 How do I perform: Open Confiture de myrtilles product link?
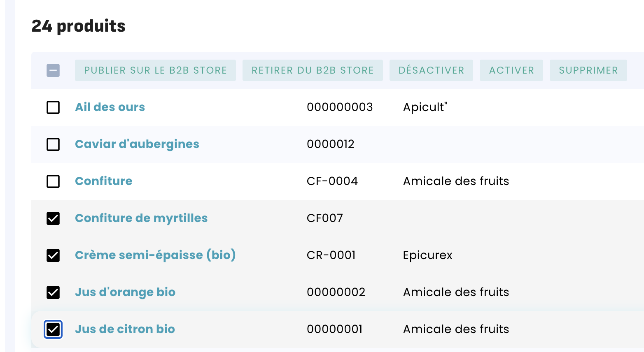[x=141, y=218]
